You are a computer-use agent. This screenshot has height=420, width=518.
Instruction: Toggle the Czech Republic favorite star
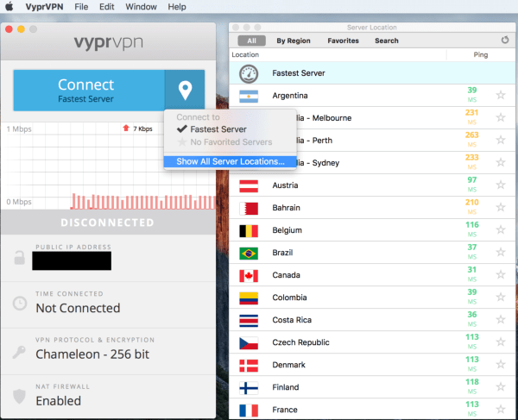click(501, 342)
